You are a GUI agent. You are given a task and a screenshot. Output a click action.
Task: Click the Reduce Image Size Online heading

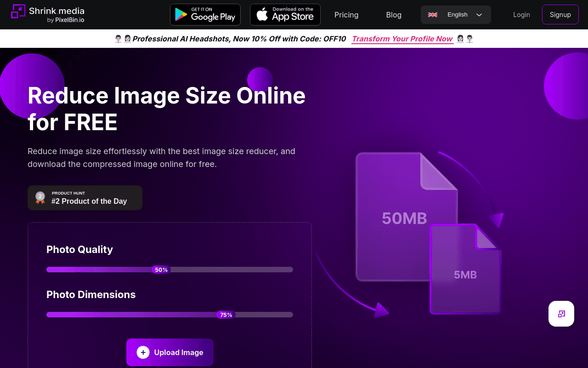pyautogui.click(x=166, y=109)
